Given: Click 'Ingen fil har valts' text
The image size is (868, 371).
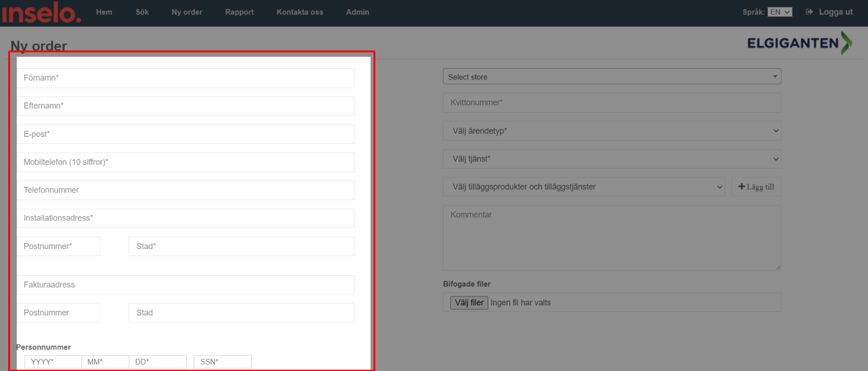Looking at the screenshot, I should [x=520, y=303].
